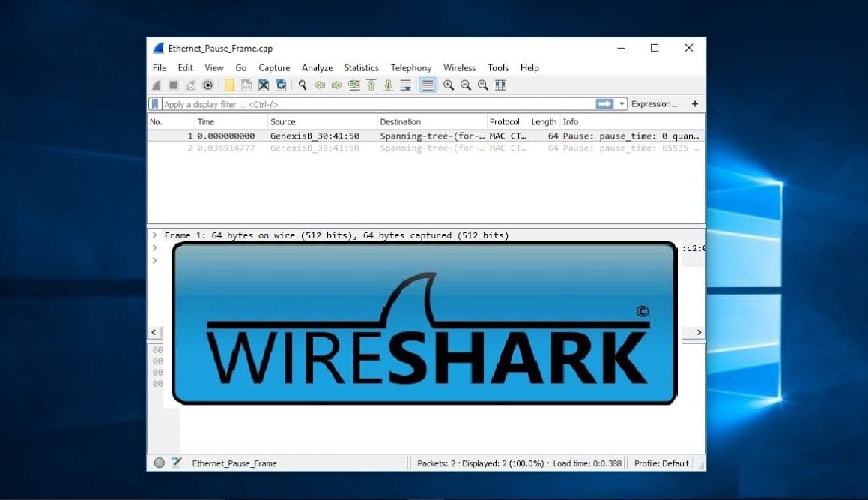Screen dimensions: 868x500
Task: Reset text to normal size icon
Action: [483, 85]
